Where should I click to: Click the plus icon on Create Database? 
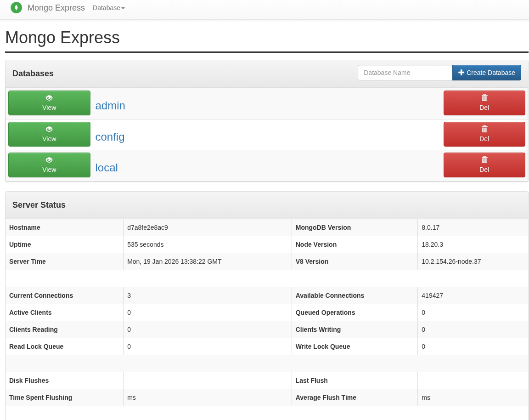pyautogui.click(x=461, y=73)
